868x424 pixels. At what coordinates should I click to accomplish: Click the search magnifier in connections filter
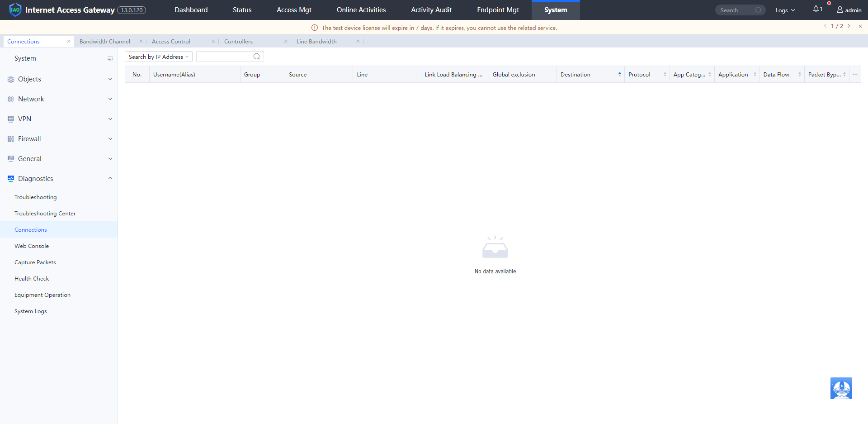(257, 57)
